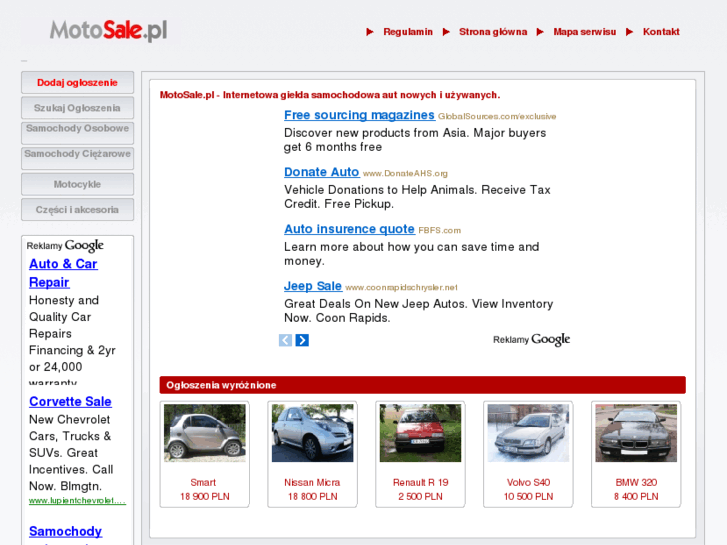Viewport: 727px width, 545px height.
Task: Open the Auto insurence quote ad
Action: pyautogui.click(x=349, y=229)
